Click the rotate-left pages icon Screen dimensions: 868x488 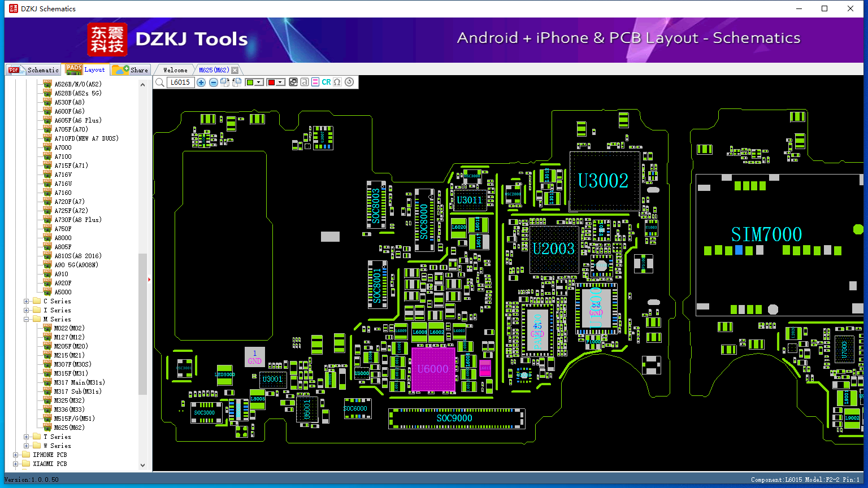(x=237, y=82)
